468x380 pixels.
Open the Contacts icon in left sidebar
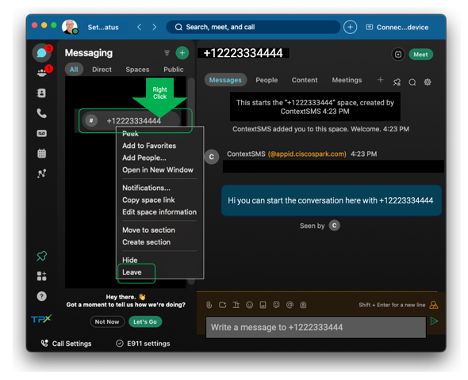pos(42,93)
